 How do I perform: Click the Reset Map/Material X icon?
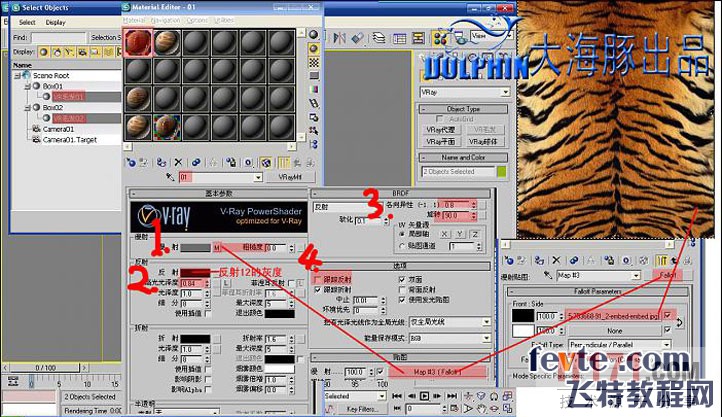pos(177,161)
